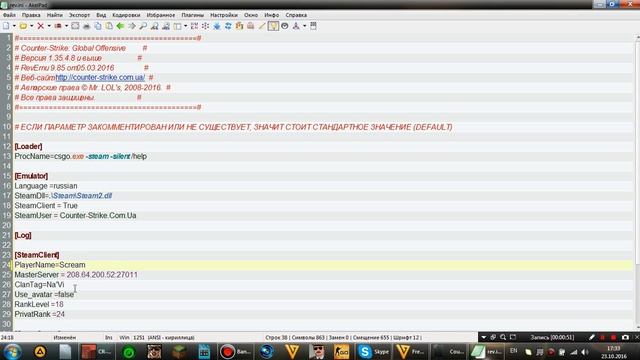Click the Windows Start orb
Image resolution: width=640 pixels, height=360 pixels.
[x=12, y=351]
